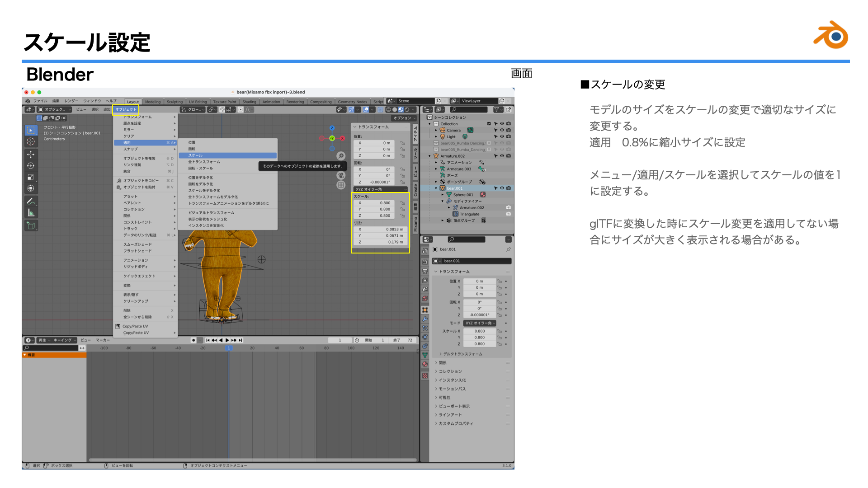The width and height of the screenshot is (868, 488).
Task: Click the Scale X 0.800 field in properties
Action: [480, 331]
